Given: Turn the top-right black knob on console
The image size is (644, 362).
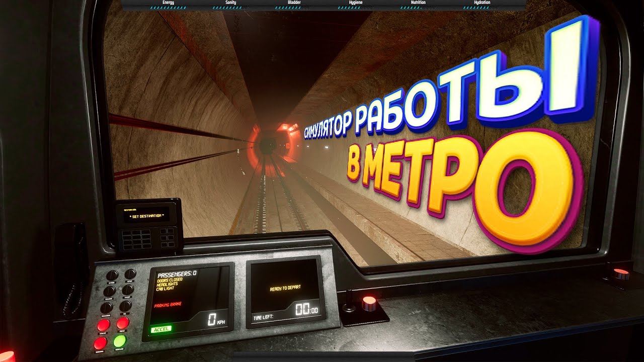Looking at the screenshot, I should pos(130,274).
